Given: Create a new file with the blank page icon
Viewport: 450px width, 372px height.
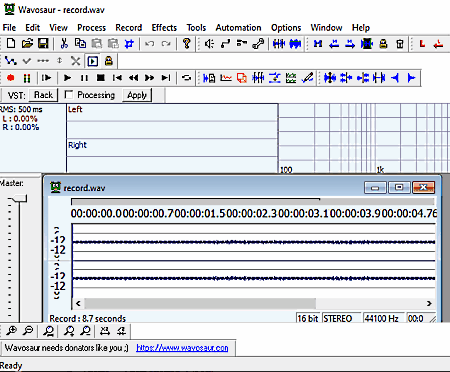Looking at the screenshot, I should 11,44.
